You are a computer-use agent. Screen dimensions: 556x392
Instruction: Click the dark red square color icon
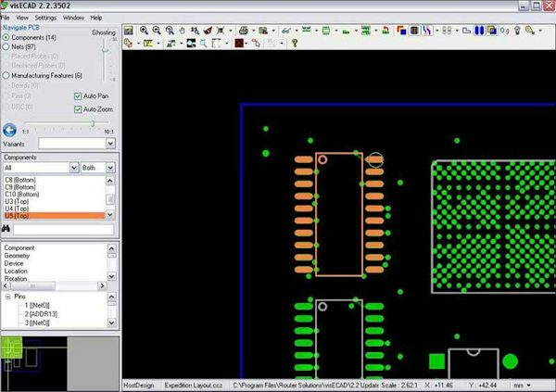(239, 44)
